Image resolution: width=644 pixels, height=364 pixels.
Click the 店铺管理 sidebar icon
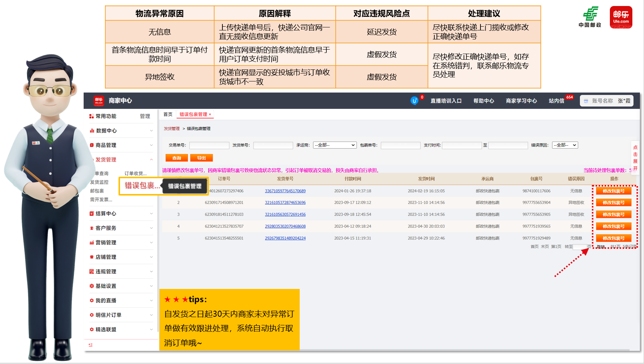point(92,257)
